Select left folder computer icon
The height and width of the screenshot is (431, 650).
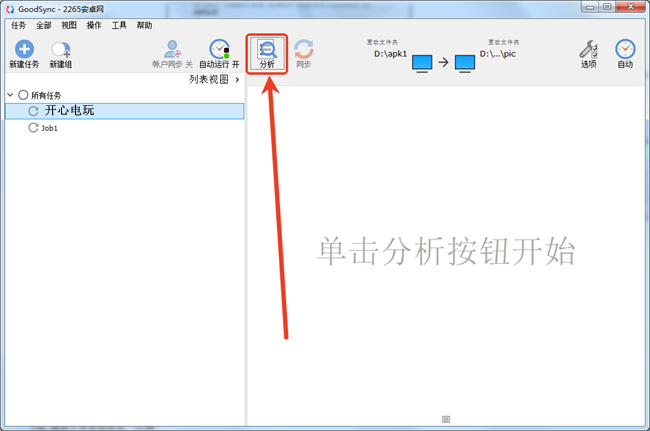pos(422,63)
